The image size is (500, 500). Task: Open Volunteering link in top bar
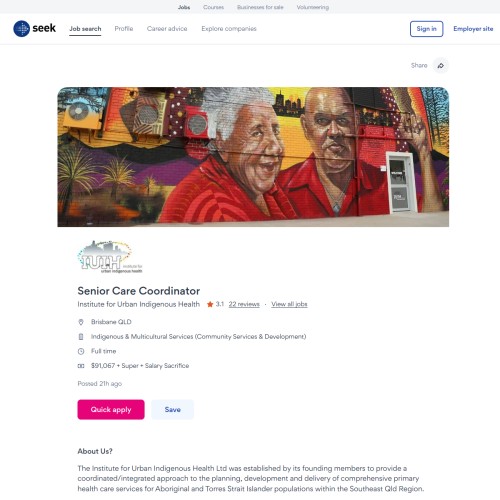point(313,7)
